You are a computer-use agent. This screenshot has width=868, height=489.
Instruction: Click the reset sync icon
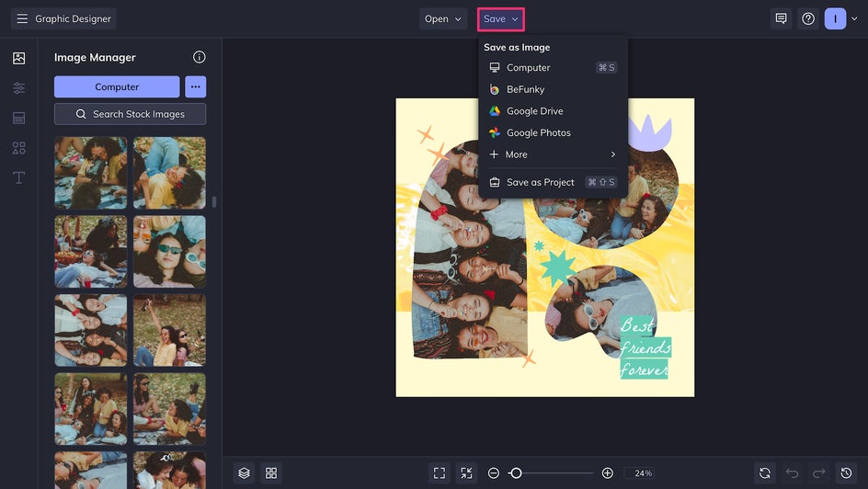(765, 473)
